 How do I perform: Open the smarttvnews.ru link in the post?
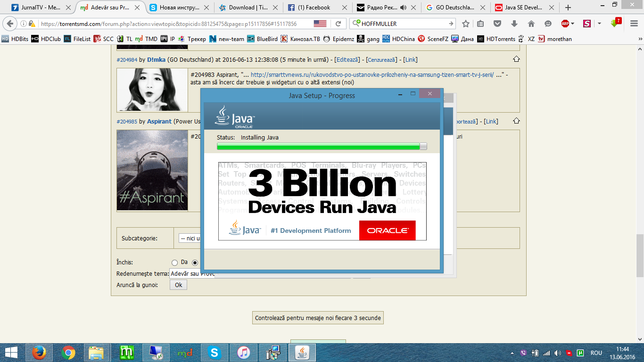pyautogui.click(x=372, y=75)
